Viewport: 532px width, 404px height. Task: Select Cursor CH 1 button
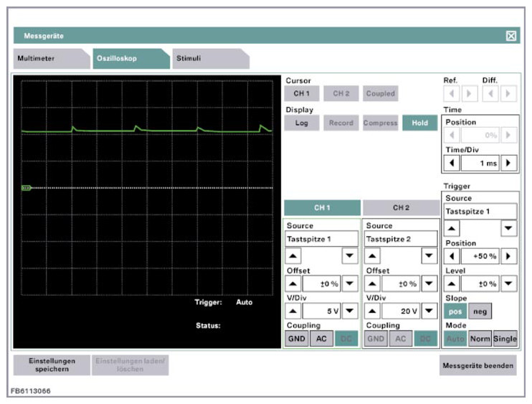302,93
